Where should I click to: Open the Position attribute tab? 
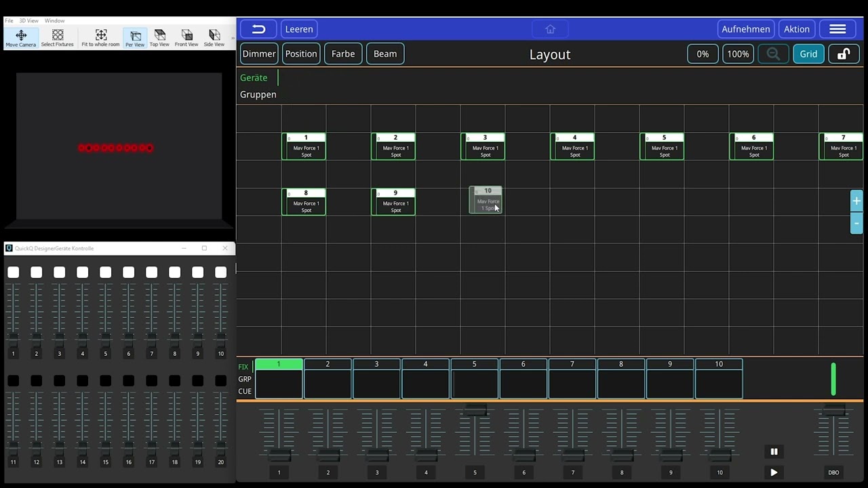[301, 54]
